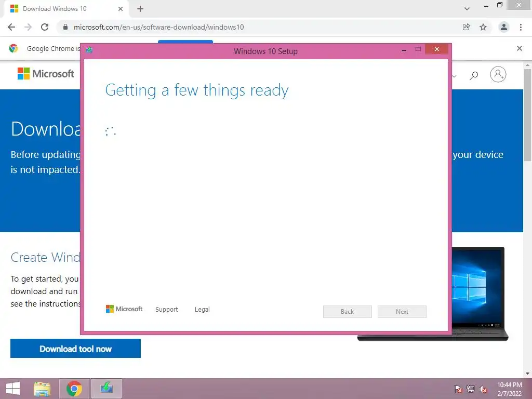Close the Windows 10 Setup window

(436, 49)
